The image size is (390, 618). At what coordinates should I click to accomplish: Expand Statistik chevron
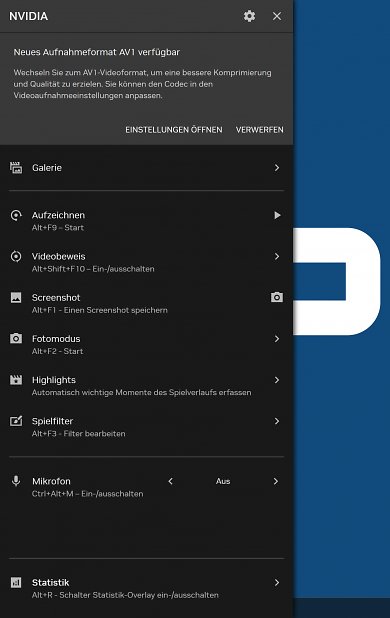pyautogui.click(x=277, y=583)
